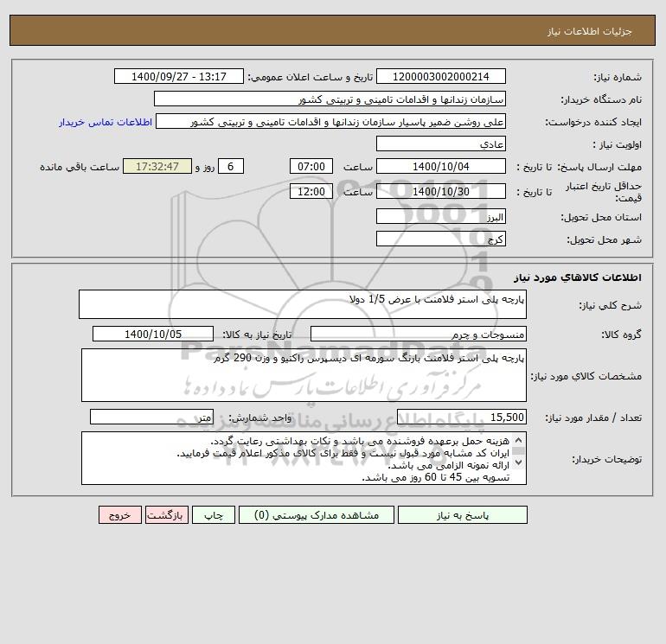This screenshot has width=666, height=644.
Task: Click the اطلاعات کالاهای مورد نیاز section heading
Action: click(x=578, y=277)
